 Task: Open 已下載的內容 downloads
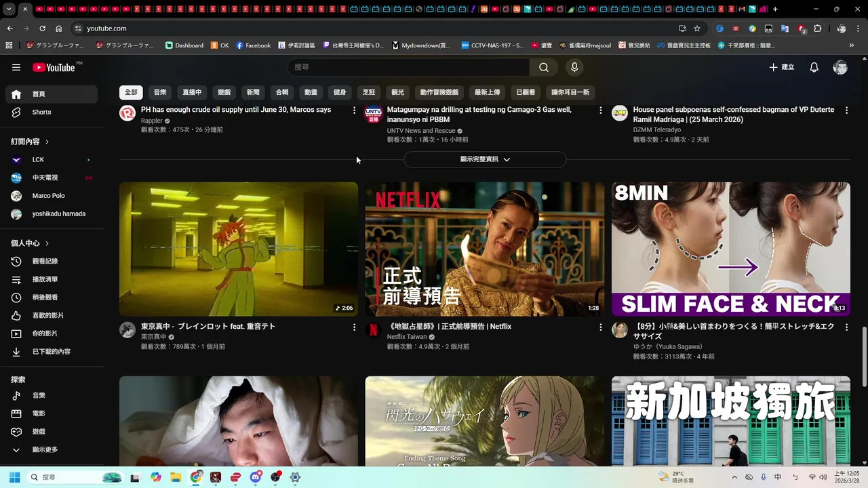(x=52, y=352)
